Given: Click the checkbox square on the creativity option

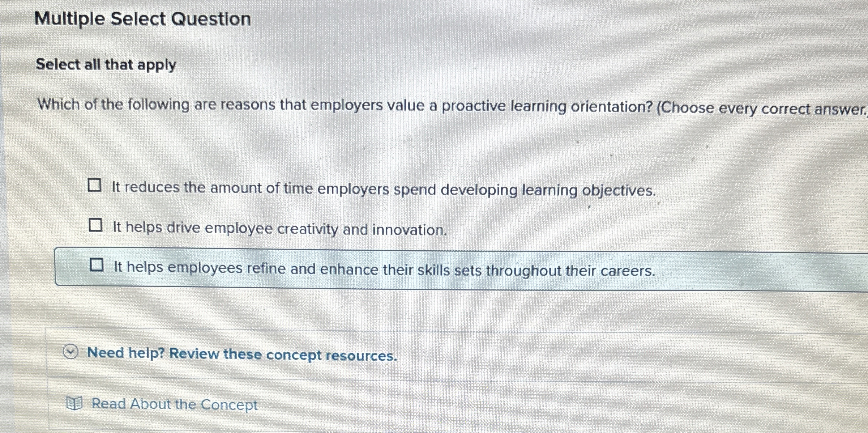Looking at the screenshot, I should coord(96,226).
